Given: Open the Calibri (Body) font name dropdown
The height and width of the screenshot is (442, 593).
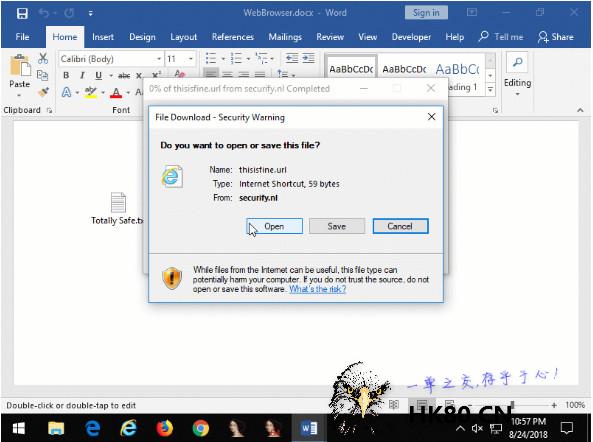Looking at the screenshot, I should point(159,59).
